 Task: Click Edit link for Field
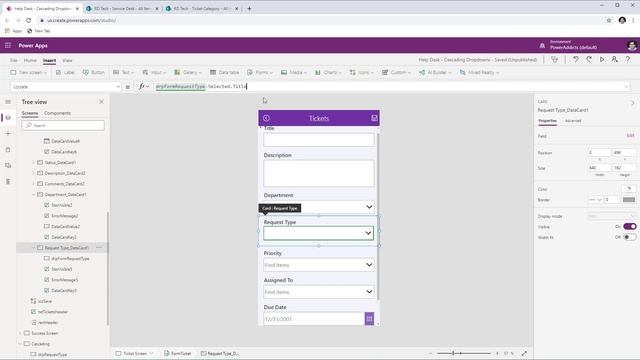tap(631, 136)
